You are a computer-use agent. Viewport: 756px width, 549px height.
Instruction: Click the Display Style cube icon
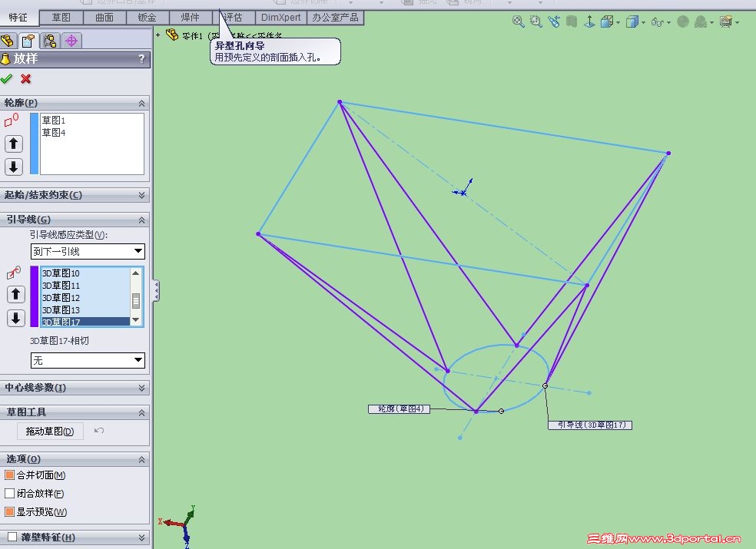point(632,21)
